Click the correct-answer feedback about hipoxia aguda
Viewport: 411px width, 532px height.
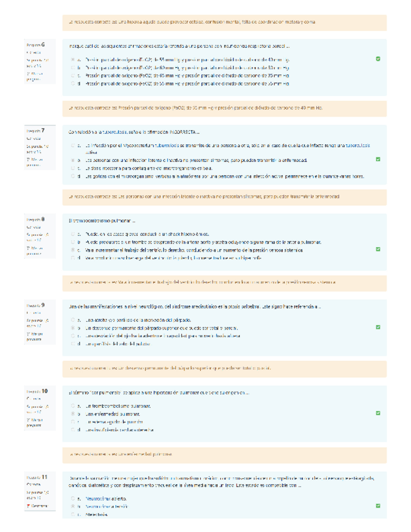[225, 23]
